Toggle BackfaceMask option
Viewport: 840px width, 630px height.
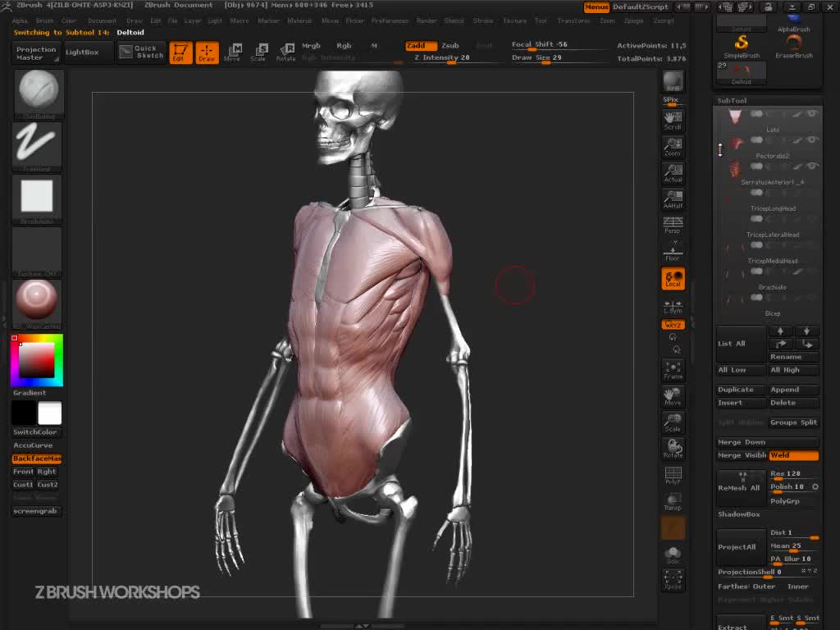click(x=37, y=459)
